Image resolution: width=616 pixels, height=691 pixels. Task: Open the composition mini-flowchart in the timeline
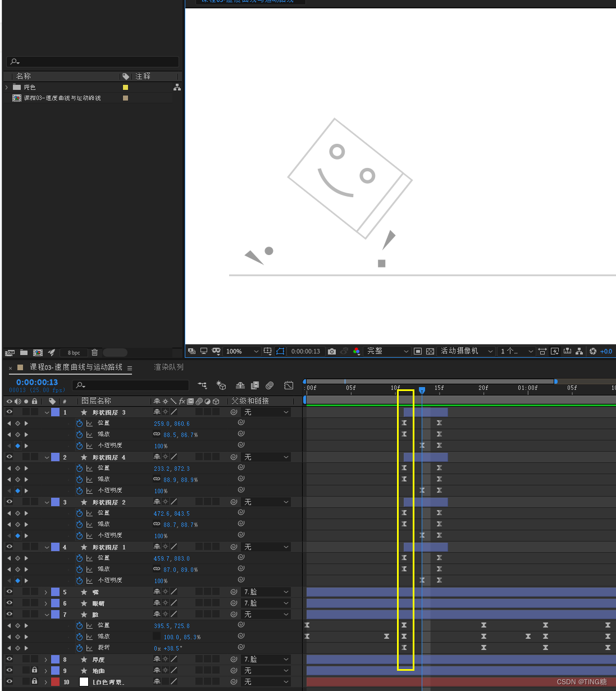tap(203, 385)
